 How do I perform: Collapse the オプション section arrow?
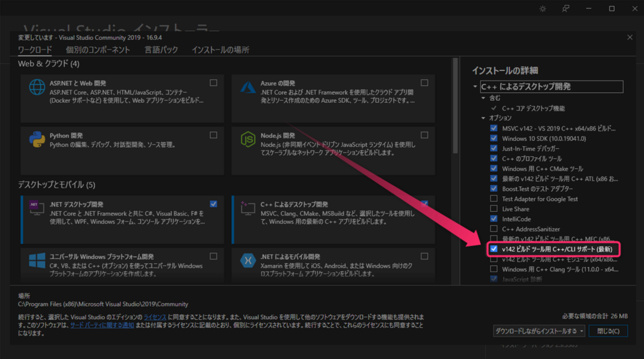[483, 118]
